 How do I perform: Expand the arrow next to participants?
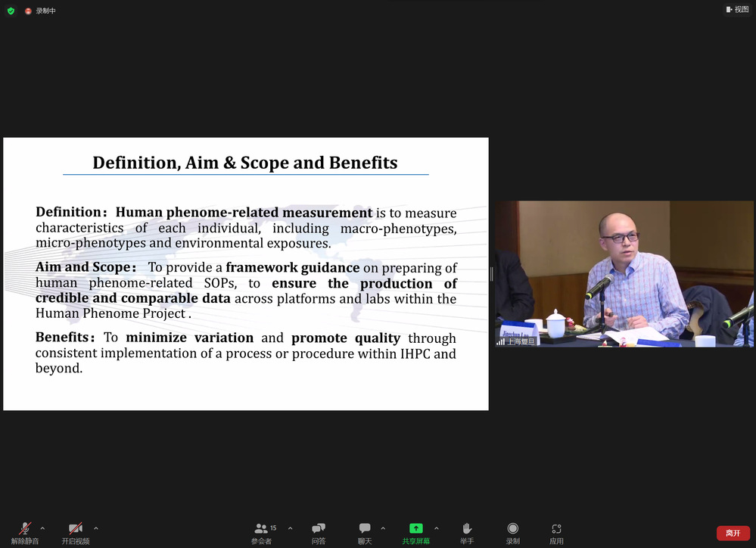click(x=292, y=528)
